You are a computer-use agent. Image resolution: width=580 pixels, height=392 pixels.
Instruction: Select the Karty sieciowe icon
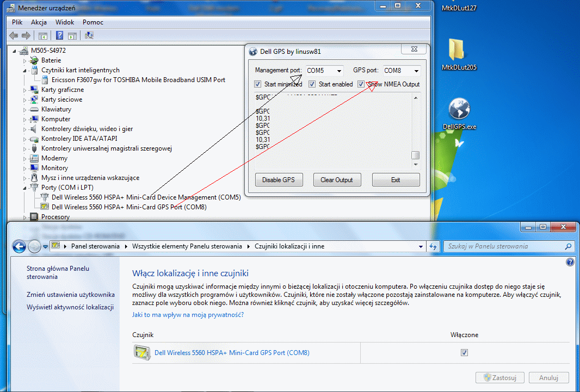click(x=34, y=99)
